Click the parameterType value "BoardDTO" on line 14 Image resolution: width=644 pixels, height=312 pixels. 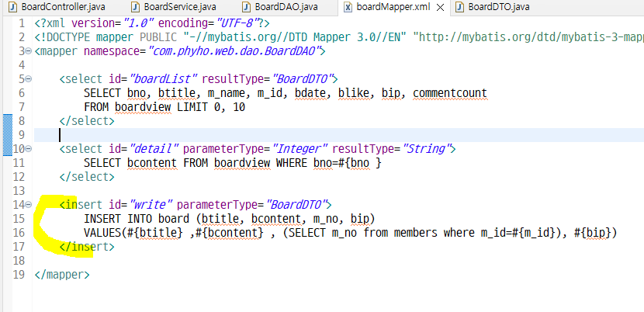tap(296, 204)
